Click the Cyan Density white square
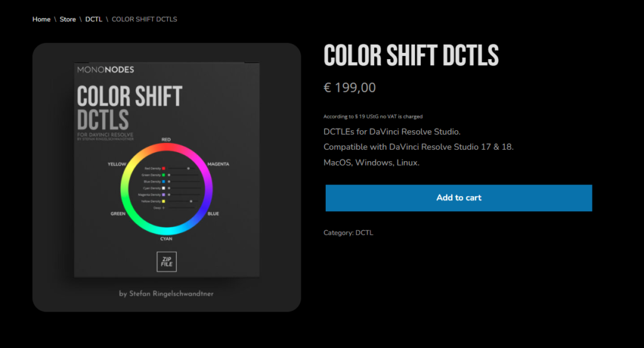Screen dimensions: 644x348 click(164, 188)
